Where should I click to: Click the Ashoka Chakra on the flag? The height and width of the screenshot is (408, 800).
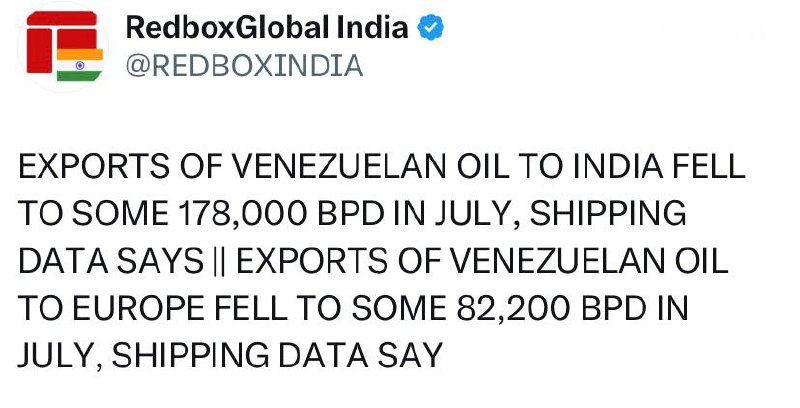click(x=80, y=65)
